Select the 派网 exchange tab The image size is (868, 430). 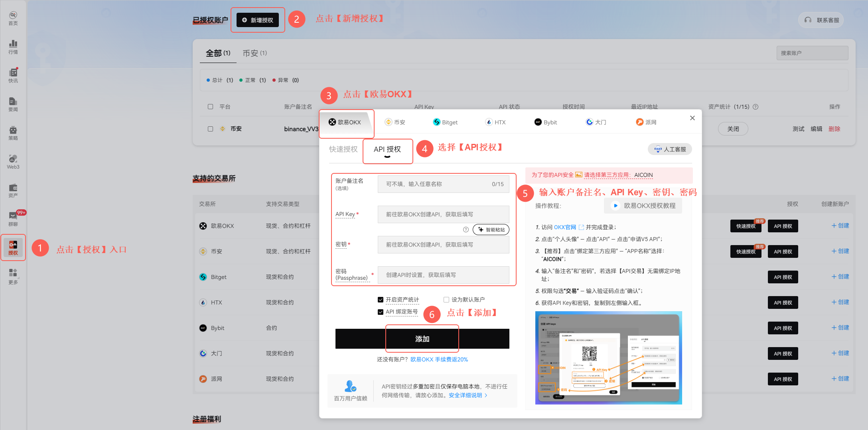(646, 122)
